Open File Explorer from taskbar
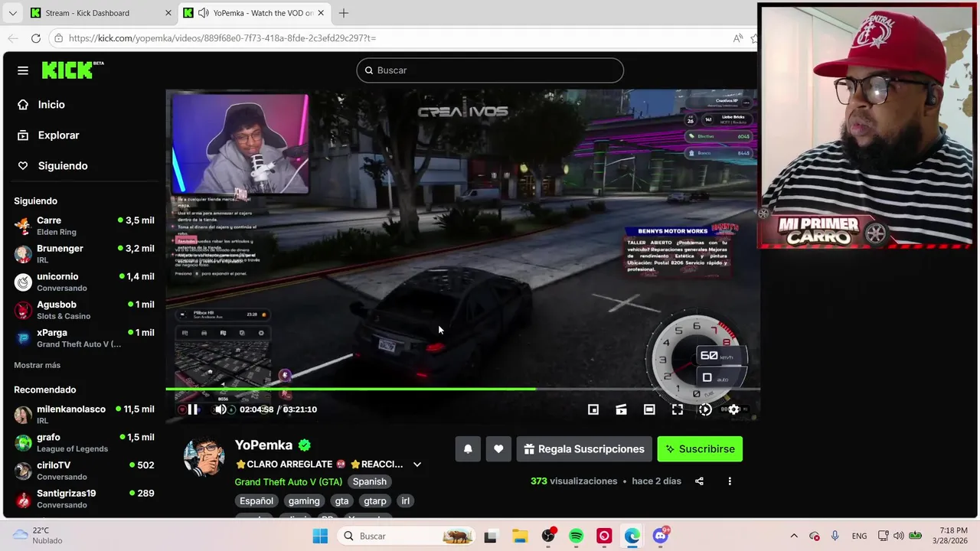980x551 pixels. coord(520,536)
